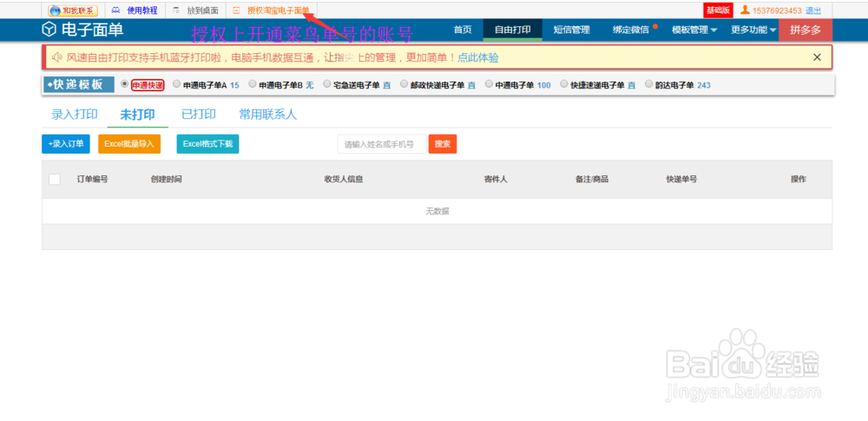Open 短信管理 in the navigation
The height and width of the screenshot is (421, 868).
[572, 30]
